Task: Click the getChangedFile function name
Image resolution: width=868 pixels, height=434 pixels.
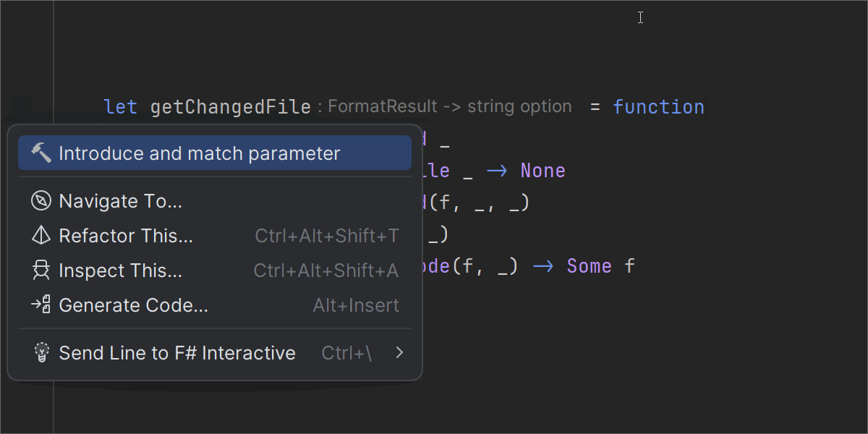Action: click(230, 107)
